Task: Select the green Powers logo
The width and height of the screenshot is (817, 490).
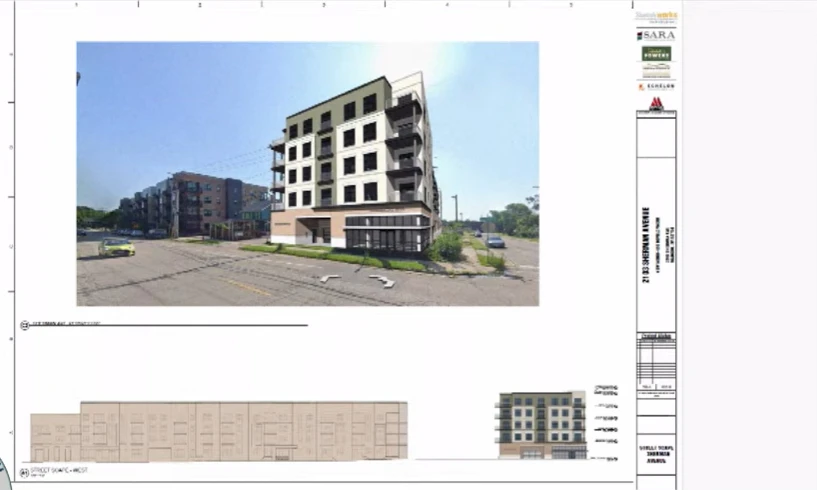Action: (656, 53)
